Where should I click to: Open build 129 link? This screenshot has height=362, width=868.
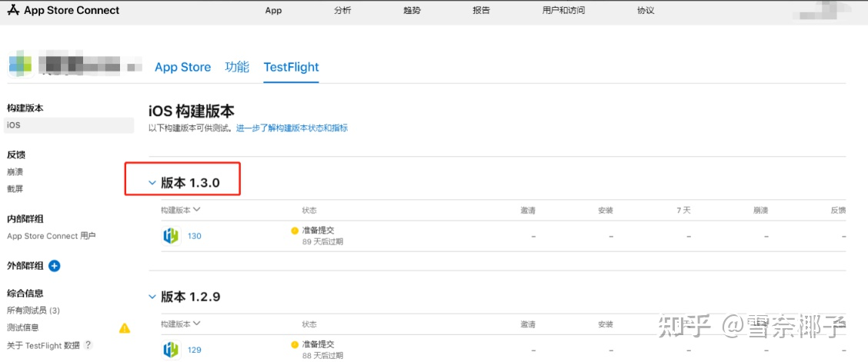pos(195,350)
